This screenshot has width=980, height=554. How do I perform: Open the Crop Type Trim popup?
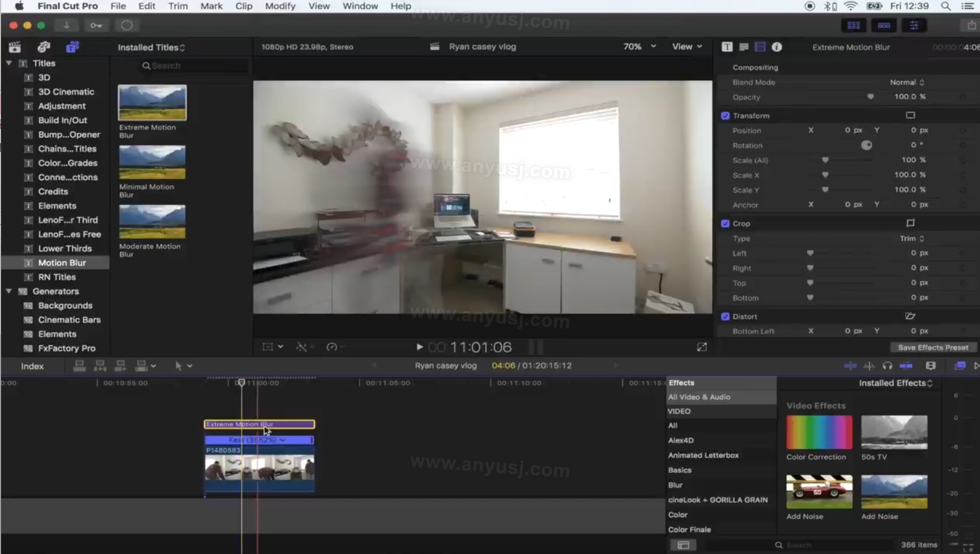click(x=912, y=238)
